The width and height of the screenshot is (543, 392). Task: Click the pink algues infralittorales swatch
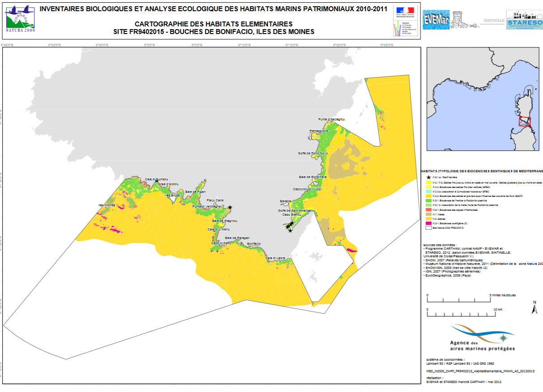(x=429, y=209)
